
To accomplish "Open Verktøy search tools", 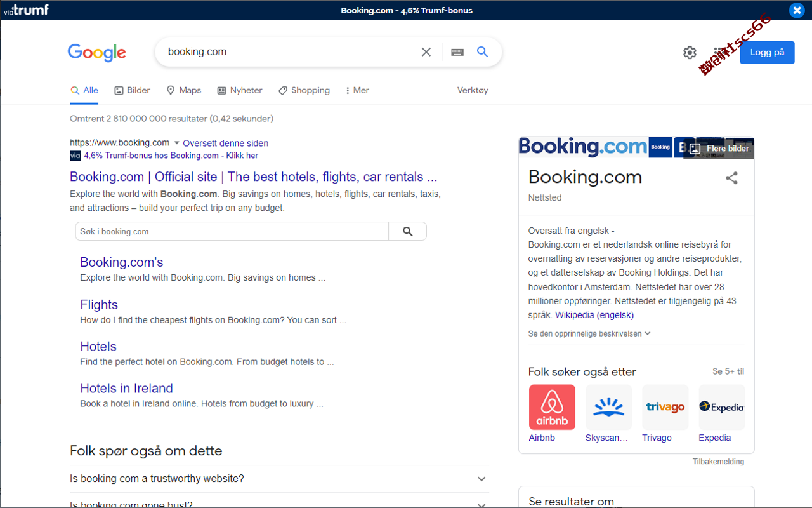I will [473, 90].
